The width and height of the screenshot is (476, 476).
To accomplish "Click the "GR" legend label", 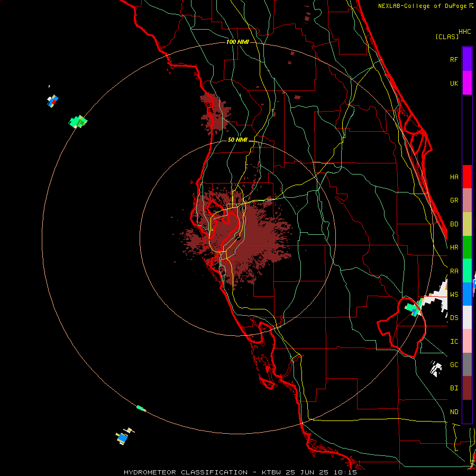I will (x=454, y=200).
